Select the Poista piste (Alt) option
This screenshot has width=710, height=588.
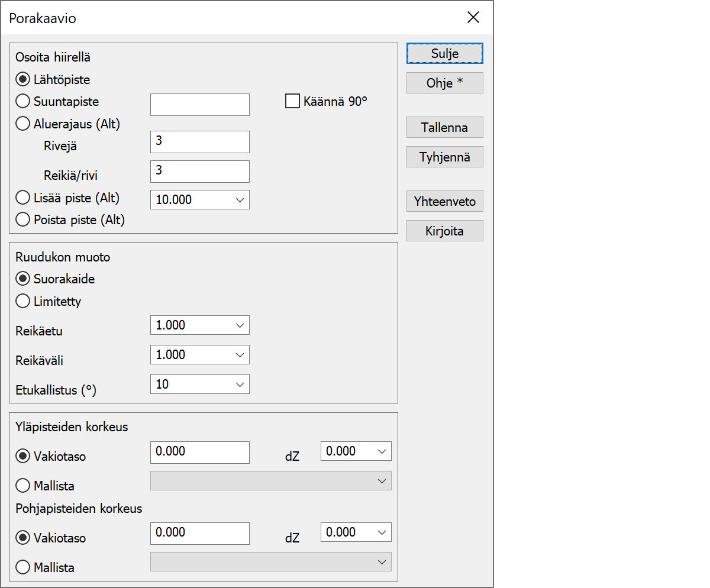click(x=23, y=219)
